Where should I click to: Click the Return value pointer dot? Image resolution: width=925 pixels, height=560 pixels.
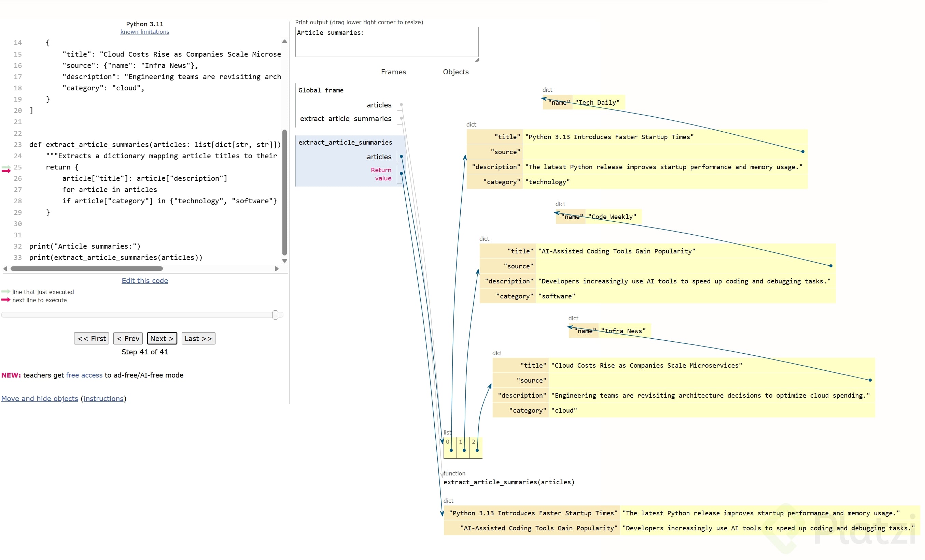(401, 173)
